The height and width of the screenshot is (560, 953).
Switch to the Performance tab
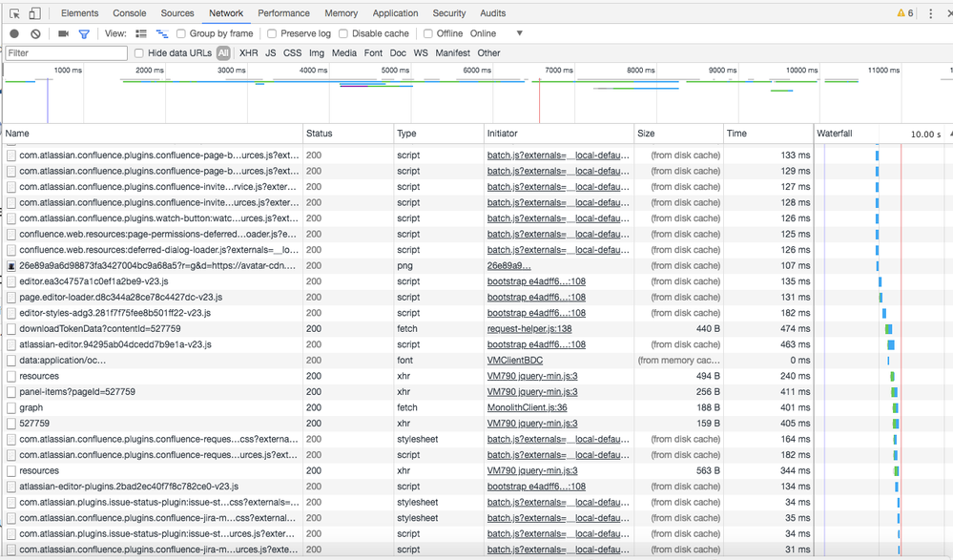click(x=283, y=13)
